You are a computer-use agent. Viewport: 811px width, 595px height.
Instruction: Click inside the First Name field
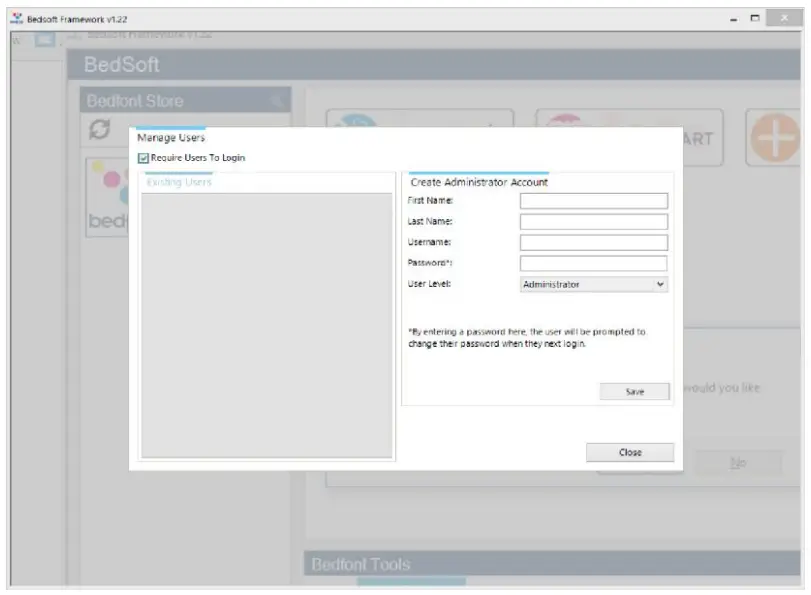click(592, 200)
